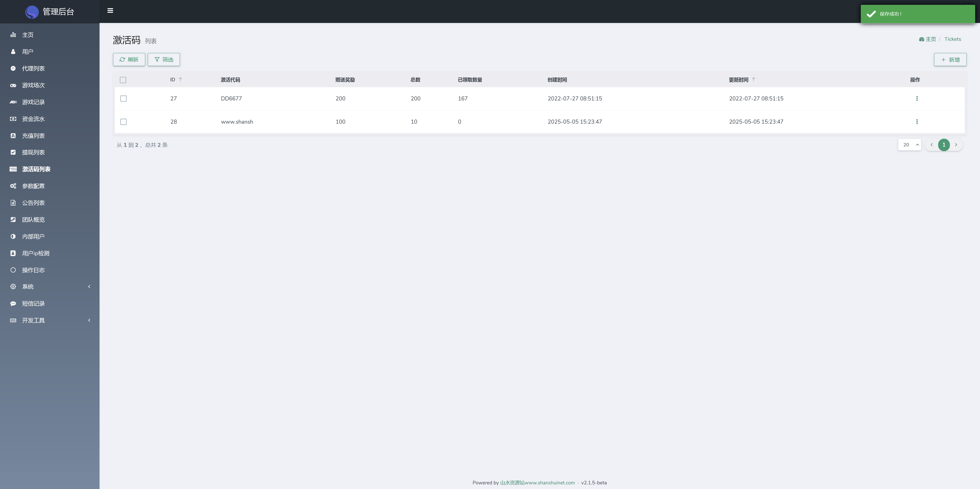Sort by ID column arrow

180,79
